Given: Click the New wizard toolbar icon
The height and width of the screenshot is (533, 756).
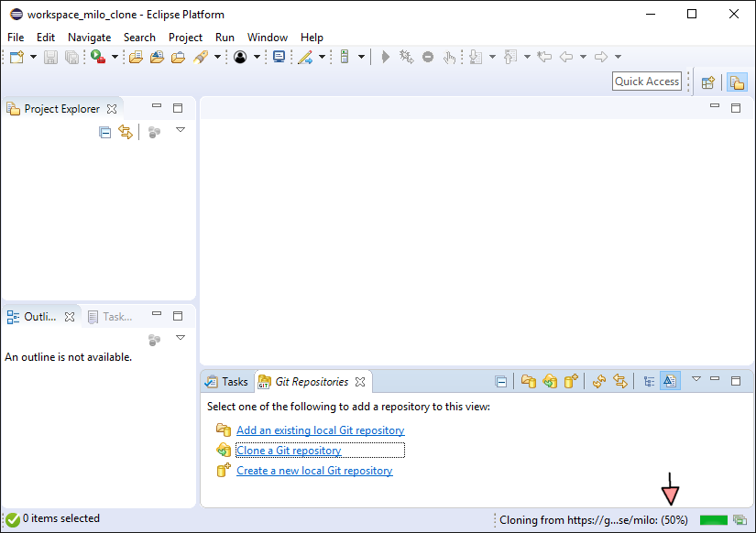Looking at the screenshot, I should (17, 57).
